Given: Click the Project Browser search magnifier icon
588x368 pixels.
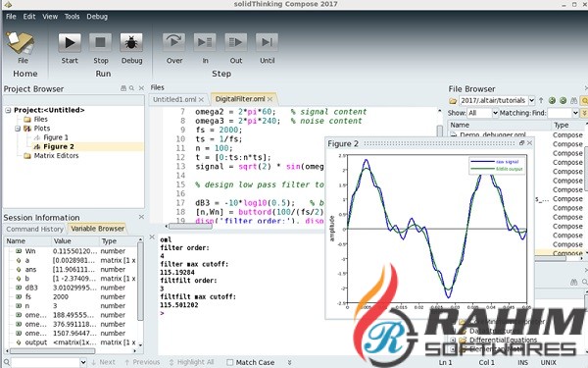Looking at the screenshot, I should pyautogui.click(x=131, y=88).
